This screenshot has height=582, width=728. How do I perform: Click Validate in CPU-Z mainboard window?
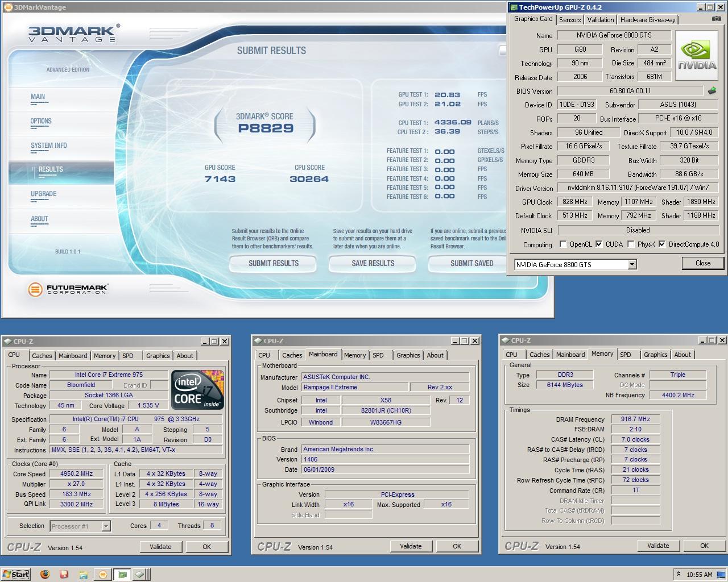pos(411,546)
